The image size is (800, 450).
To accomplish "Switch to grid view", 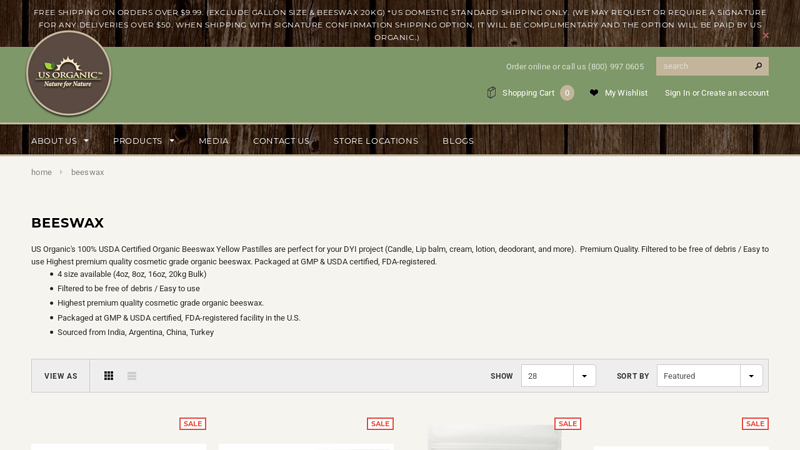I will point(109,376).
